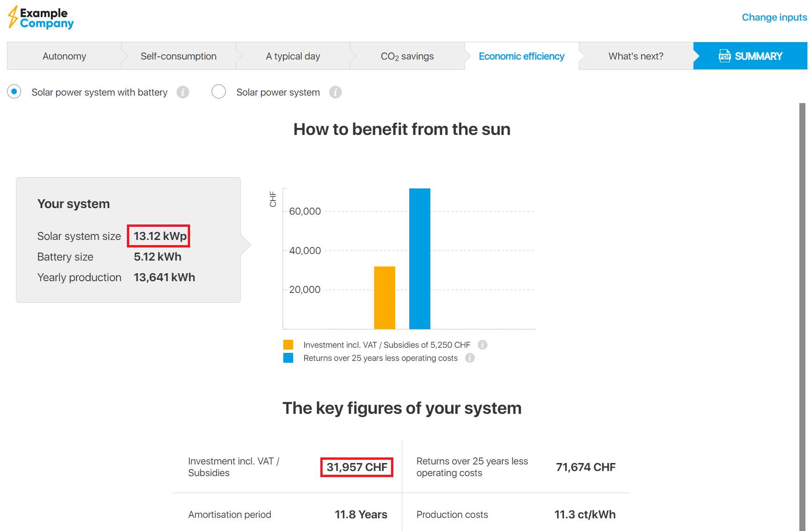The height and width of the screenshot is (531, 812).
Task: Click the Change inputs link
Action: point(774,17)
